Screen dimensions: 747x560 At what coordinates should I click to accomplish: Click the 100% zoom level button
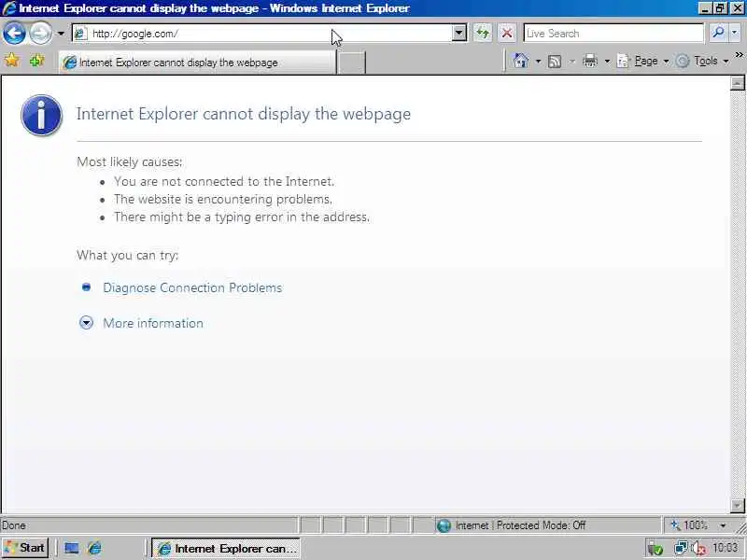point(689,525)
